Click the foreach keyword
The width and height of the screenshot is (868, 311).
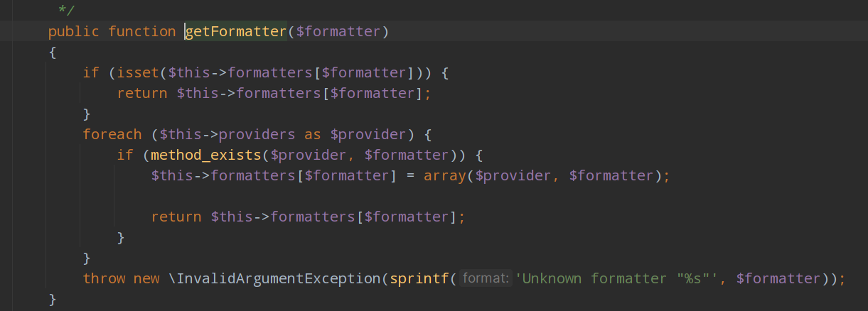pos(112,134)
